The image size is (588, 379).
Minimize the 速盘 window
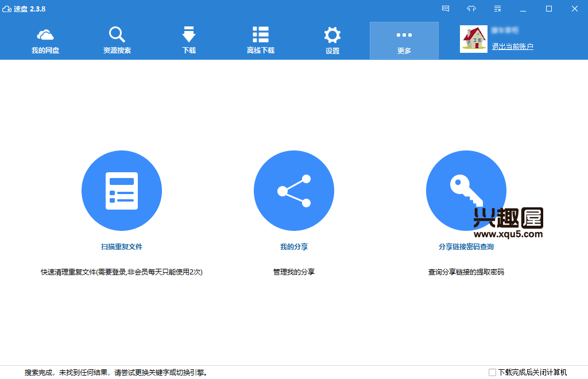[x=523, y=9]
